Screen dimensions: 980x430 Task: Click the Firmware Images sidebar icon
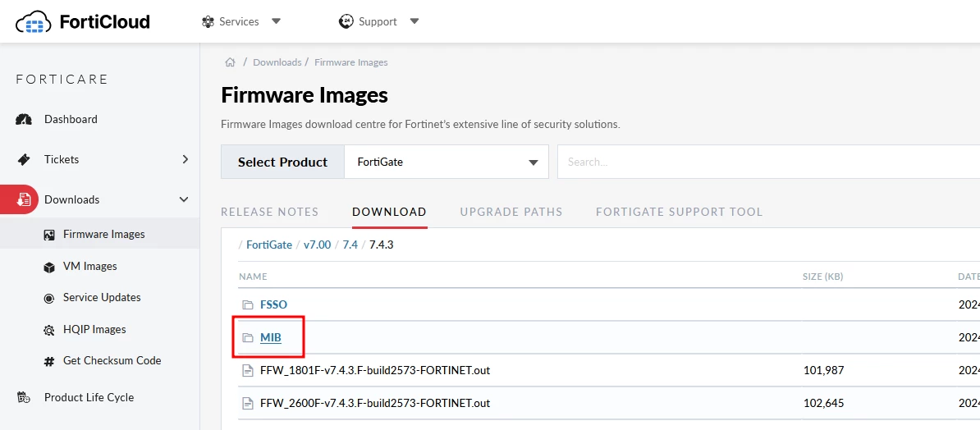click(x=49, y=235)
